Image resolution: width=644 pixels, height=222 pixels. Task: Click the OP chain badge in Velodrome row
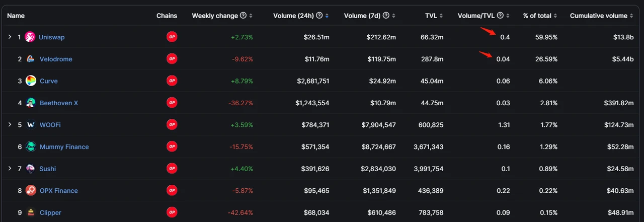172,59
